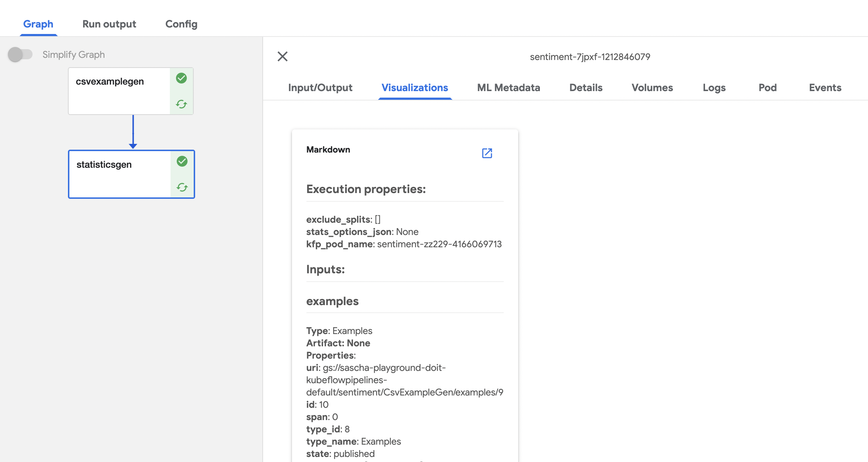
Task: Enable the Simplify Graph toggle
Action: coord(21,54)
